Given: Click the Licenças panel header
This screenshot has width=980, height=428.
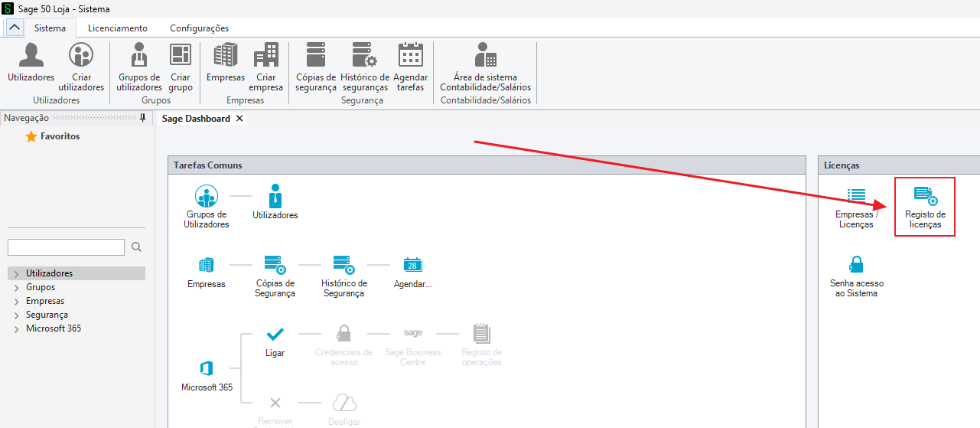Looking at the screenshot, I should (899, 165).
